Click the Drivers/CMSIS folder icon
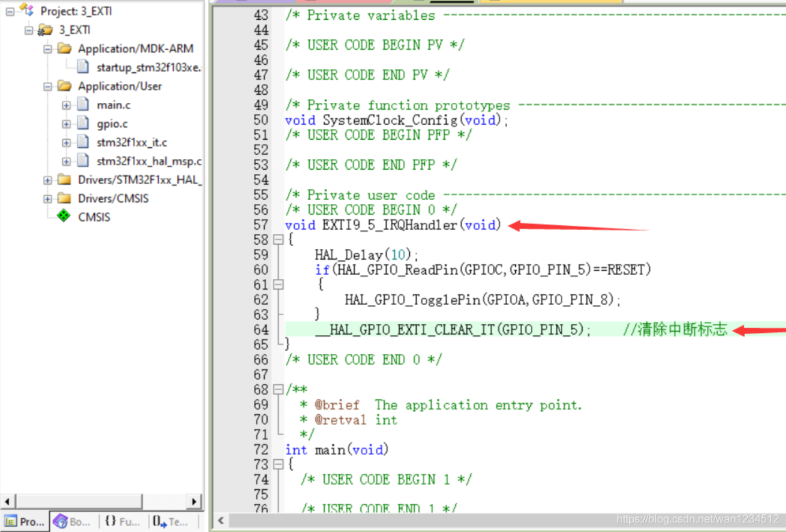This screenshot has height=532, width=786. click(64, 198)
